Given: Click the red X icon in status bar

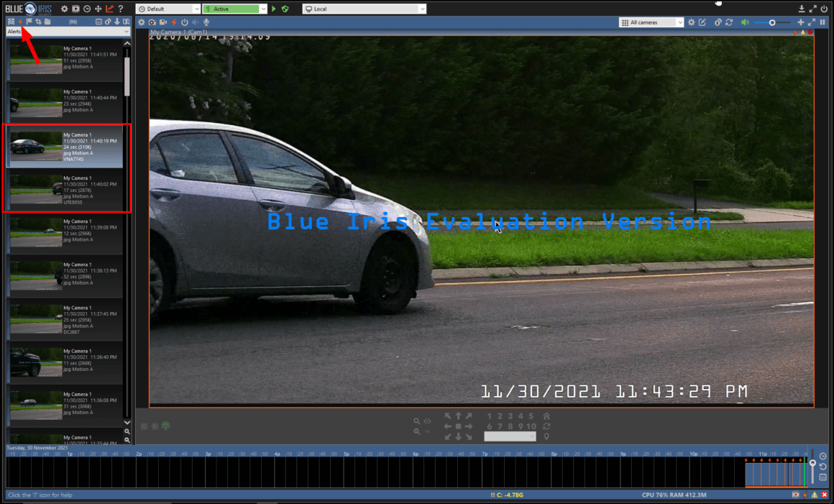Looking at the screenshot, I should coord(825,495).
